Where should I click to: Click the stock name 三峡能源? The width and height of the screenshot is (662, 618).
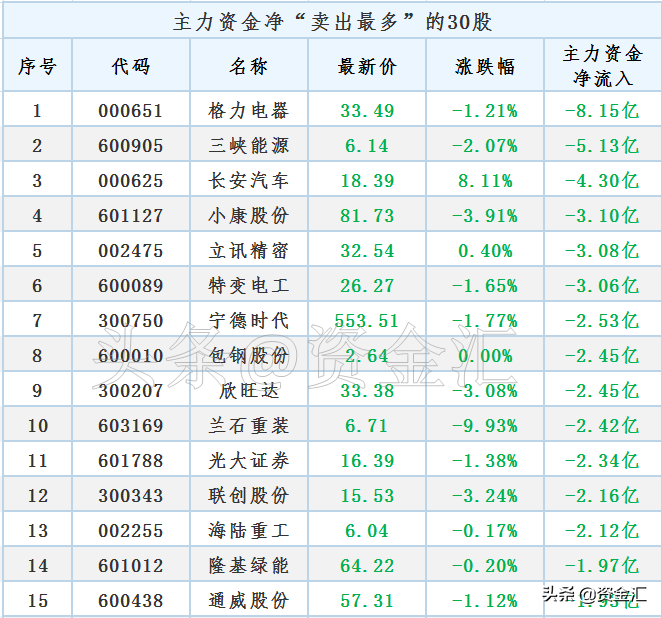pos(249,146)
